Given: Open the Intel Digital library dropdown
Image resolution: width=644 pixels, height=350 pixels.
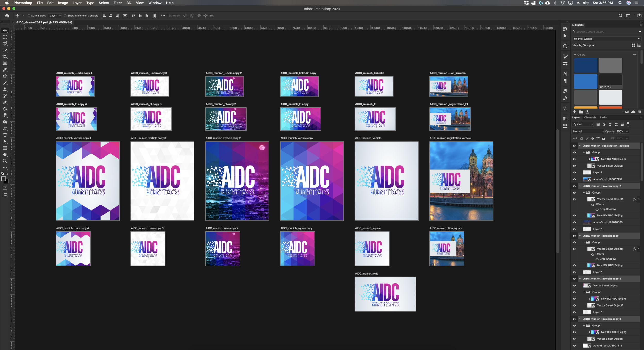Looking at the screenshot, I should 607,39.
